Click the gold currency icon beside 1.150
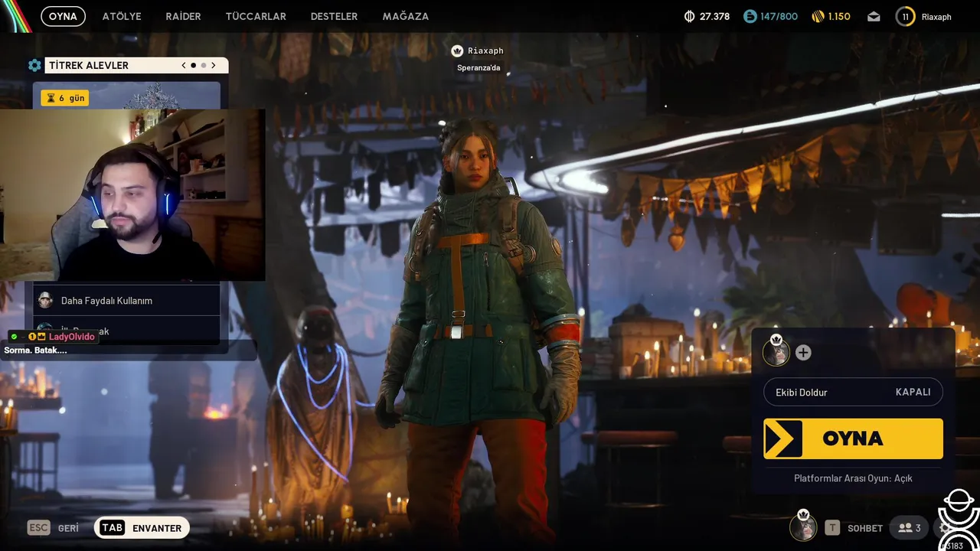Image resolution: width=980 pixels, height=551 pixels. coord(818,16)
